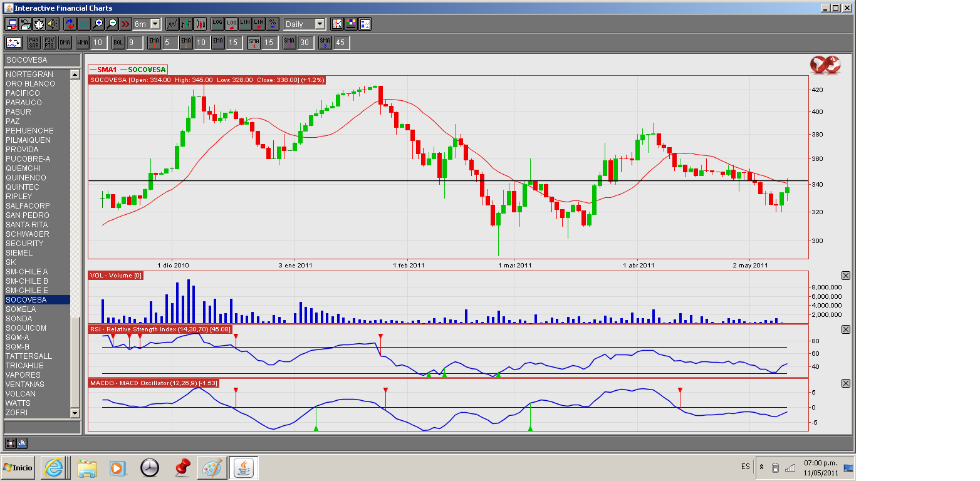Click the sound speaker icon

pos(53,24)
